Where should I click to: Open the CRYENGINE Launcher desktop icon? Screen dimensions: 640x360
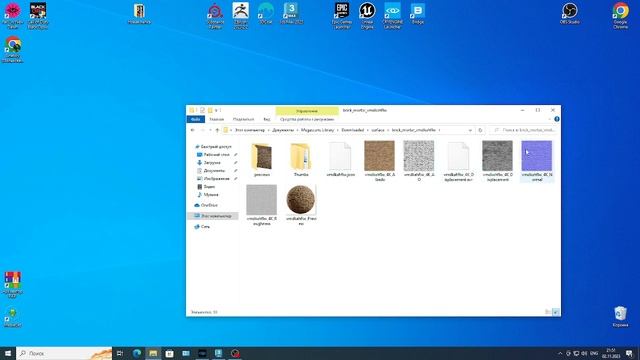coord(392,15)
